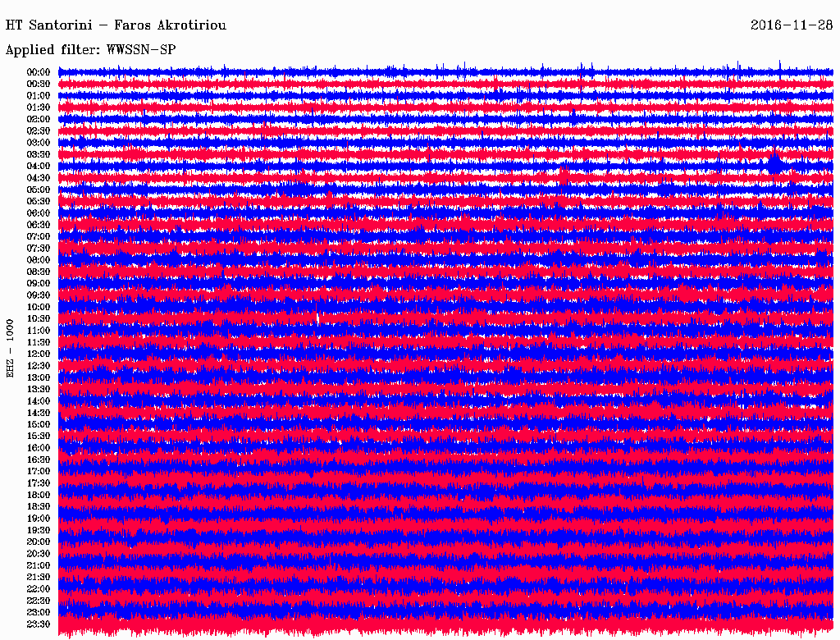
Task: Select the 03:00 time label
Action: [38, 143]
